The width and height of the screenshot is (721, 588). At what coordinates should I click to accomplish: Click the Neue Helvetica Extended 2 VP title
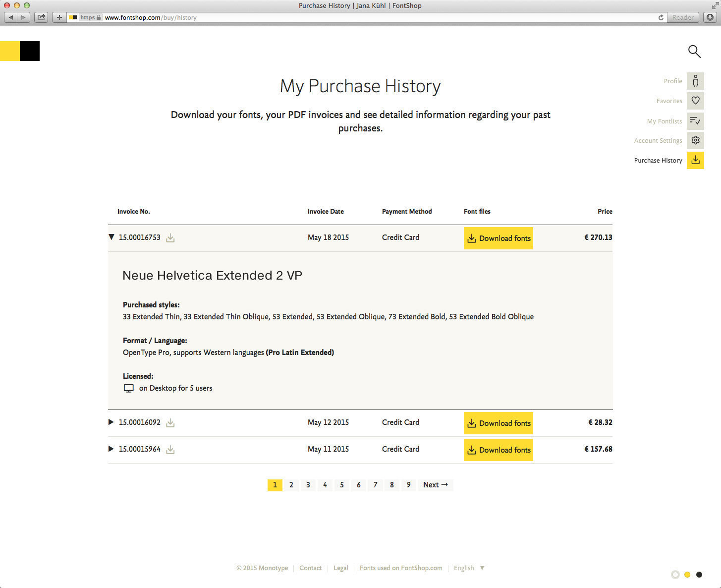tap(212, 276)
